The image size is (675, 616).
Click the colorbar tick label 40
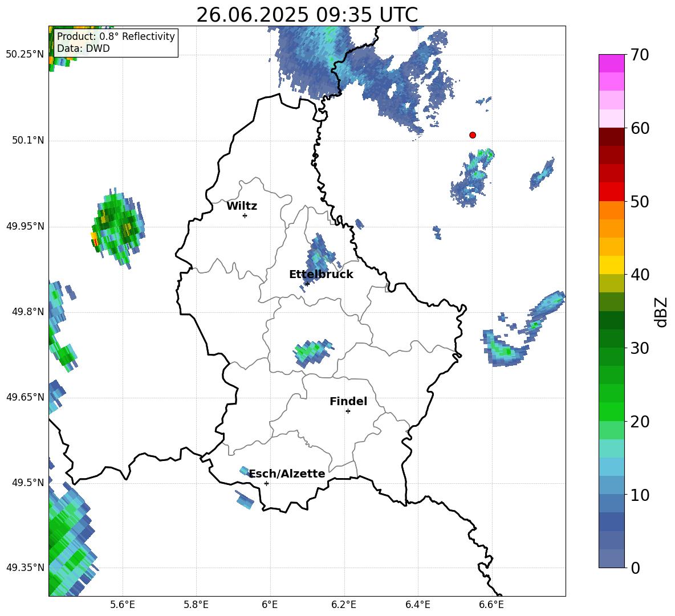click(x=640, y=275)
